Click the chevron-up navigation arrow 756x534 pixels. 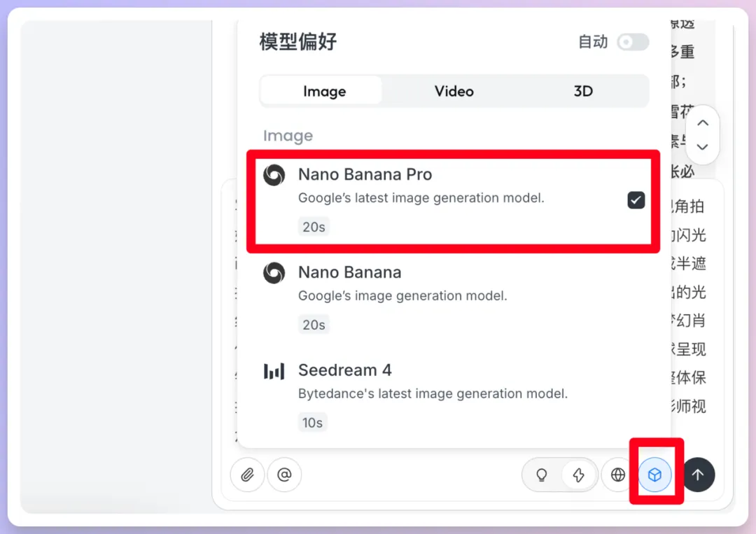702,122
